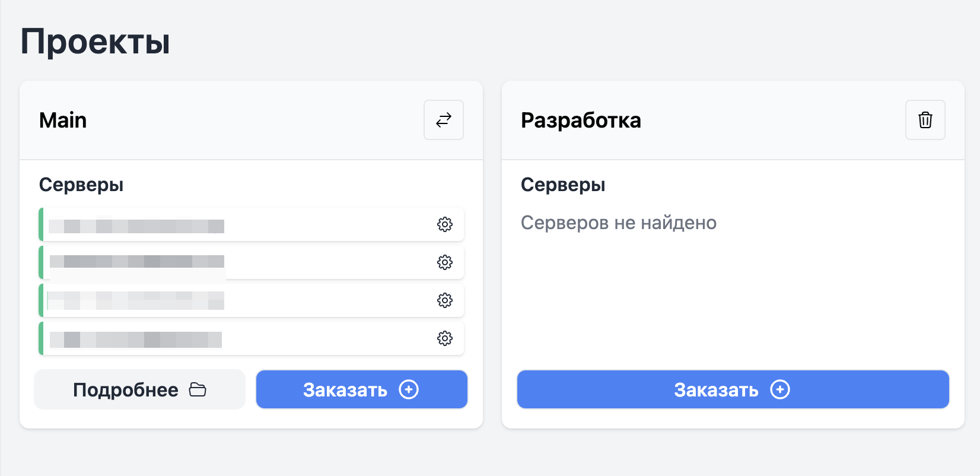Click the Серверы heading in Разработка card
Screen dimensions: 980x476
coord(563,185)
